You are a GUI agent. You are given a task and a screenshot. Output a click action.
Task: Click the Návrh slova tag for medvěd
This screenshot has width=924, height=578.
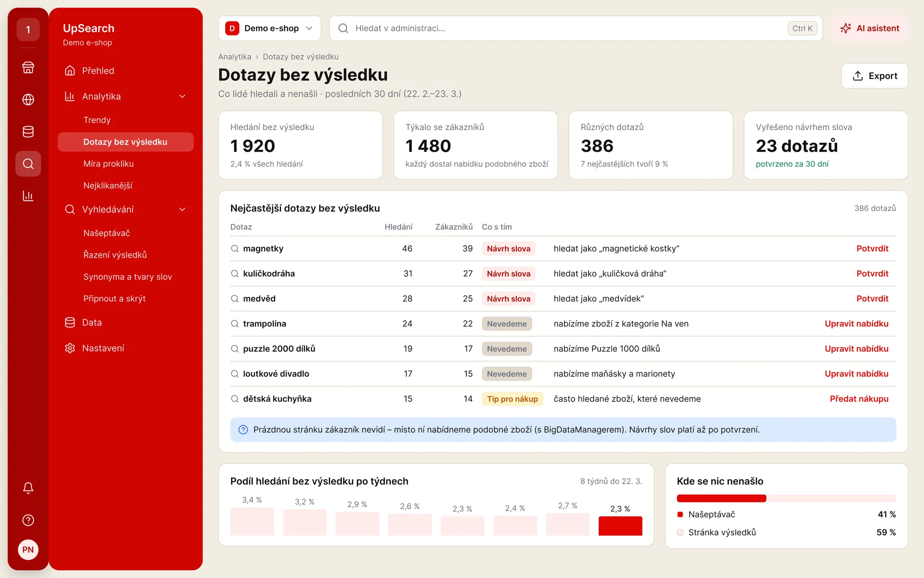click(x=508, y=299)
